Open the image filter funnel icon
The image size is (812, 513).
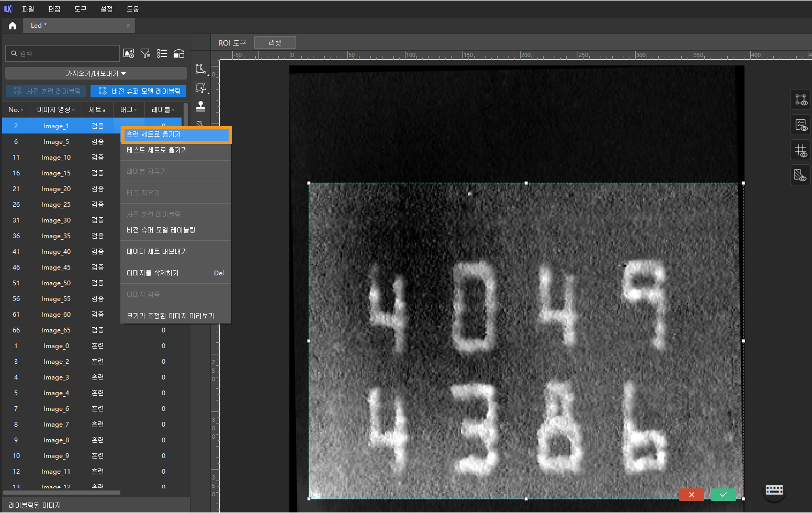tap(145, 53)
